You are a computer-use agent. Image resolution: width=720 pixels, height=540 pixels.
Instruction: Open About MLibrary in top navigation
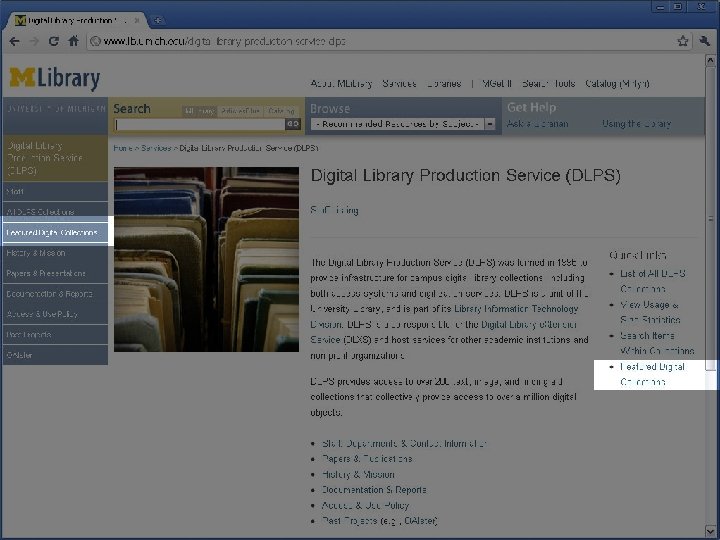[x=341, y=84]
